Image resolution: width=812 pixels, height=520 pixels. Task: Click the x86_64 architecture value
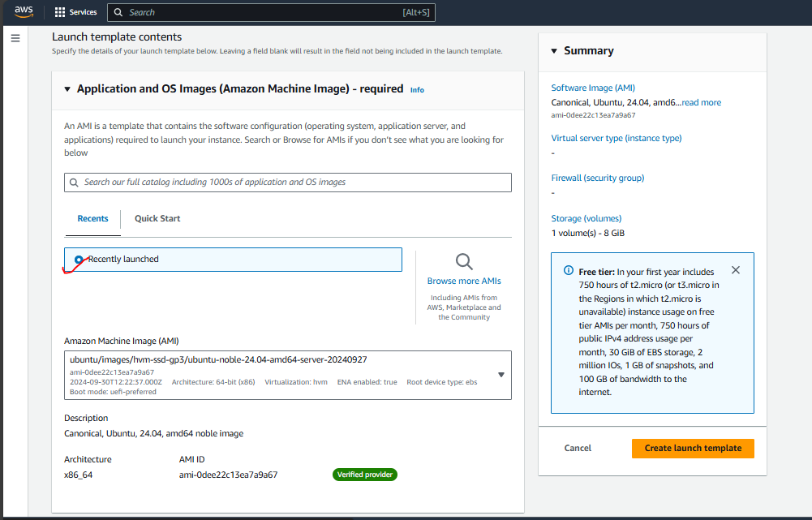click(x=78, y=475)
